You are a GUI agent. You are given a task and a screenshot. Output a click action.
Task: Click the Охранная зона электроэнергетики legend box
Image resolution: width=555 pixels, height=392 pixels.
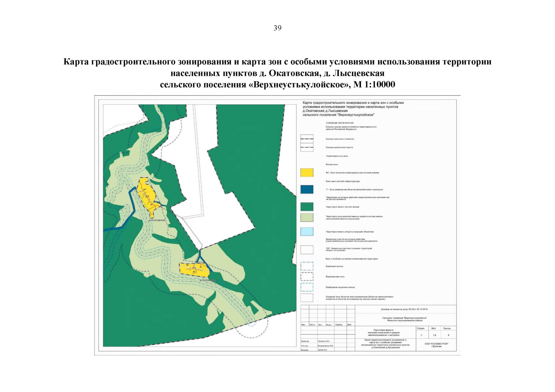[x=306, y=298]
